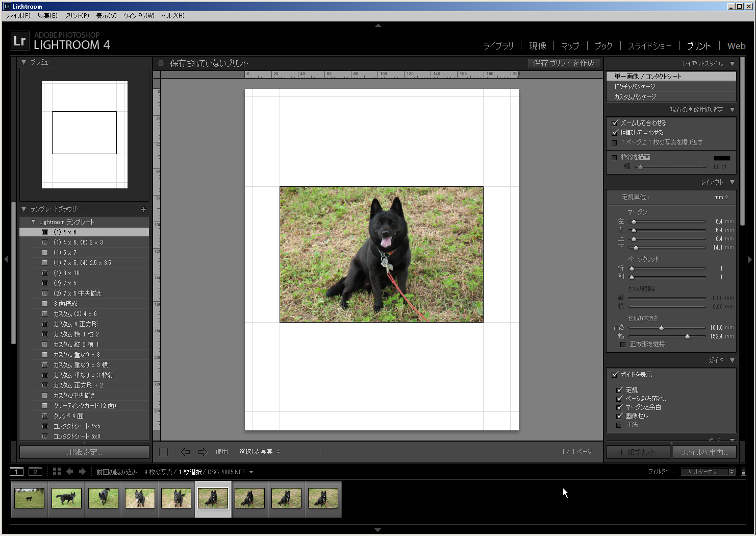This screenshot has height=536, width=756.
Task: Show next page with toolbar arrow
Action: click(203, 452)
